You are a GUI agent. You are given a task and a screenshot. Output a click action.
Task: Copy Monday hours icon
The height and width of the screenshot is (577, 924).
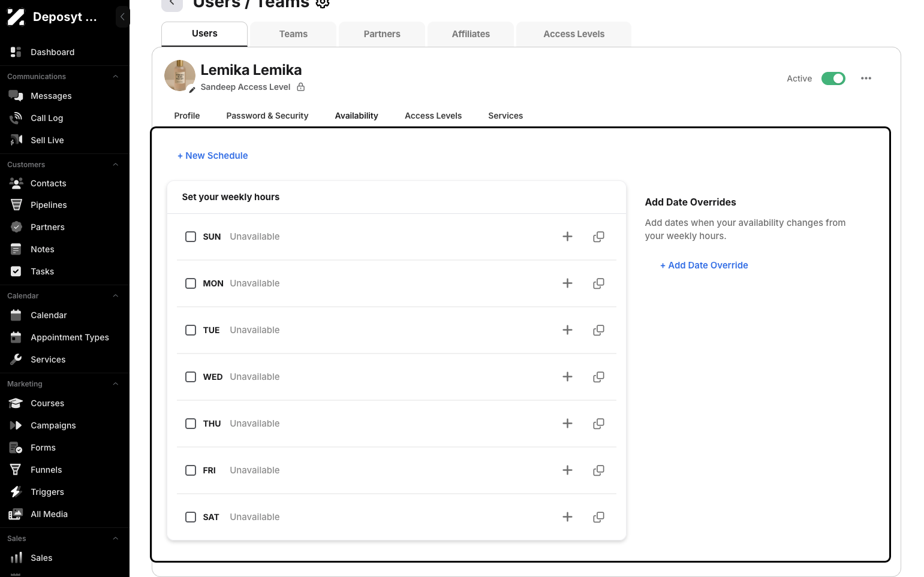(x=598, y=283)
